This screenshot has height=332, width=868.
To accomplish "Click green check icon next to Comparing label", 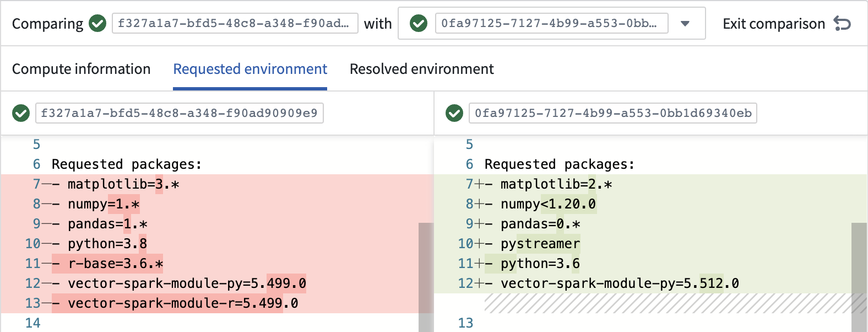I will tap(97, 24).
